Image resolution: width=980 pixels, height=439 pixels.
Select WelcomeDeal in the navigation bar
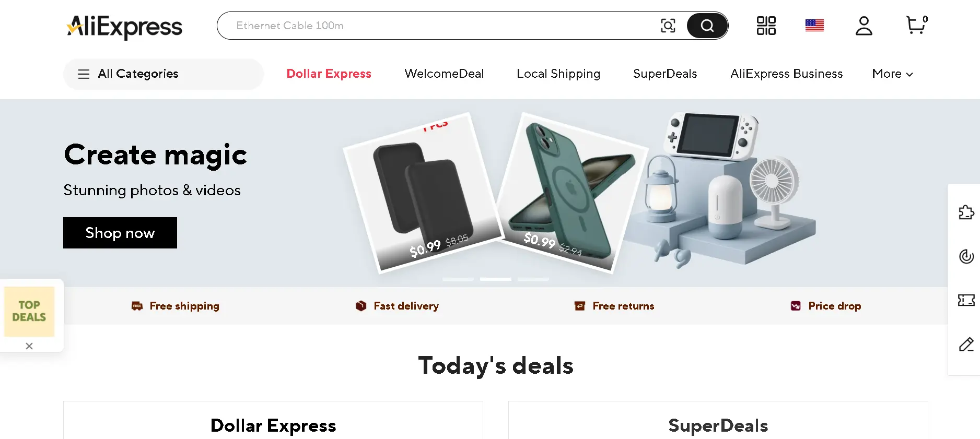click(x=444, y=74)
